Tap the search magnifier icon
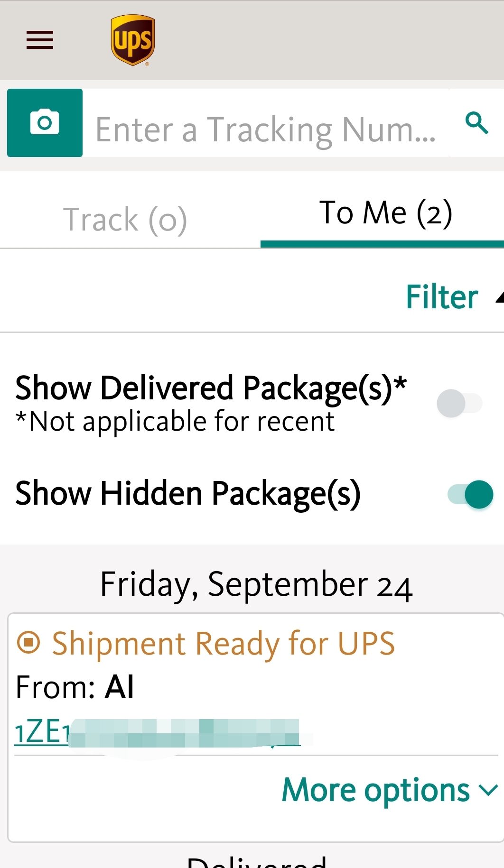This screenshot has width=504, height=868. coord(476,123)
